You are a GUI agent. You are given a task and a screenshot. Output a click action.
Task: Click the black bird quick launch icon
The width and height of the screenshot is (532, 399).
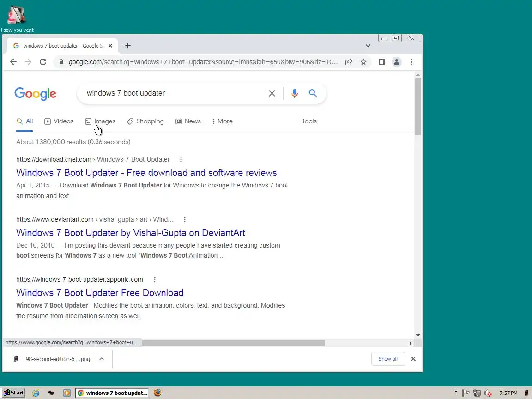click(x=51, y=393)
